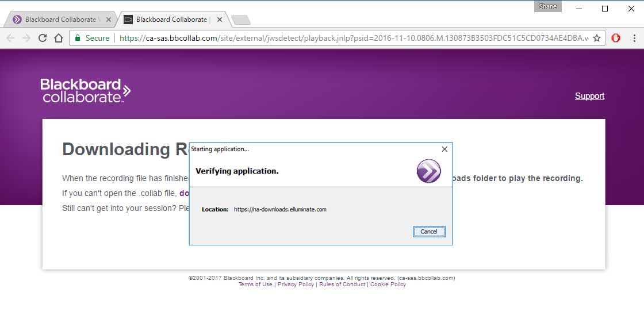Close the Starting application dialog with X
Viewport: 644px width, 327px height.
point(444,149)
